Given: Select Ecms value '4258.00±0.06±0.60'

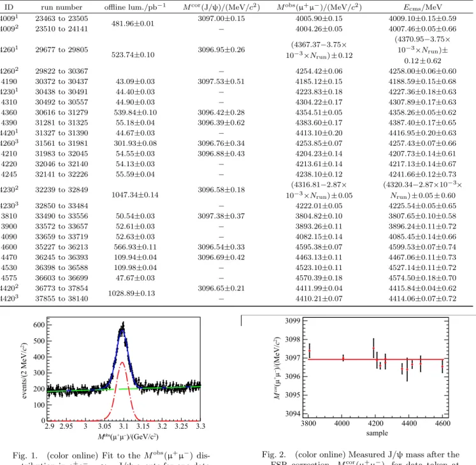Looking at the screenshot, I should tap(422, 71).
